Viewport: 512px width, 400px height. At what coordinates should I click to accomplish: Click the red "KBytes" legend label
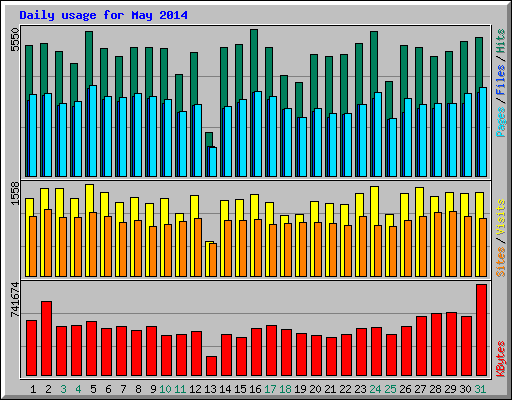point(500,359)
